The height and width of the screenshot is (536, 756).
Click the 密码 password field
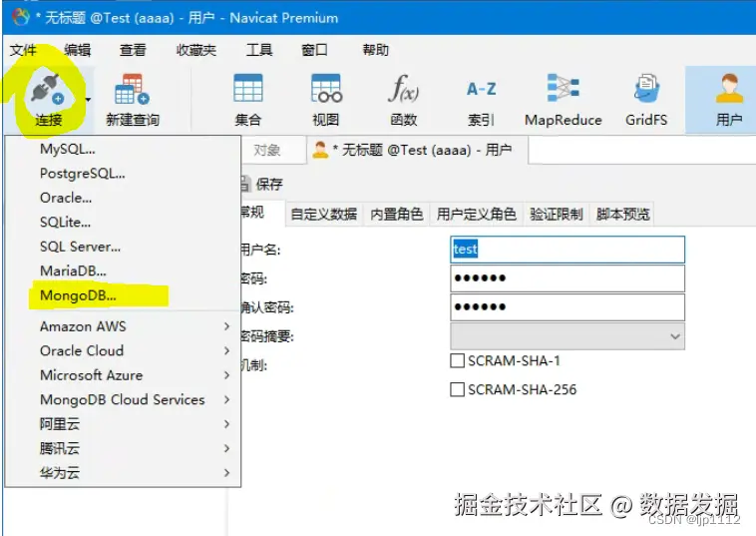tap(567, 278)
